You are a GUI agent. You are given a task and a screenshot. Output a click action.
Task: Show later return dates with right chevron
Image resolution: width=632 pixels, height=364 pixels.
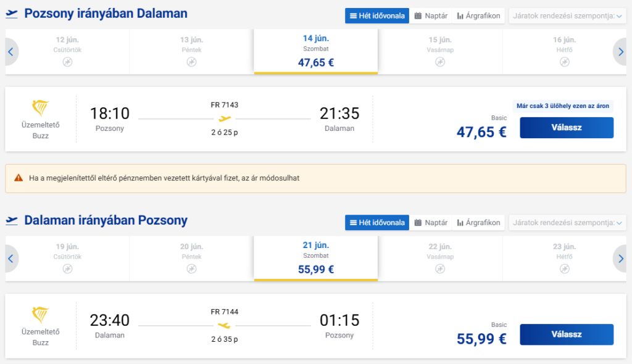[620, 259]
